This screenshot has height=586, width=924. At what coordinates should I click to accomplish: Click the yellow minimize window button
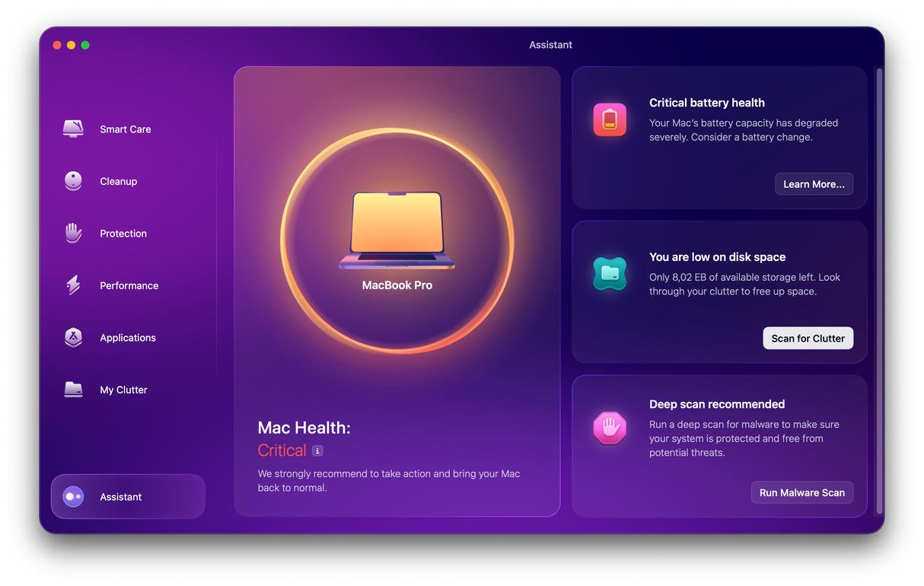point(71,45)
